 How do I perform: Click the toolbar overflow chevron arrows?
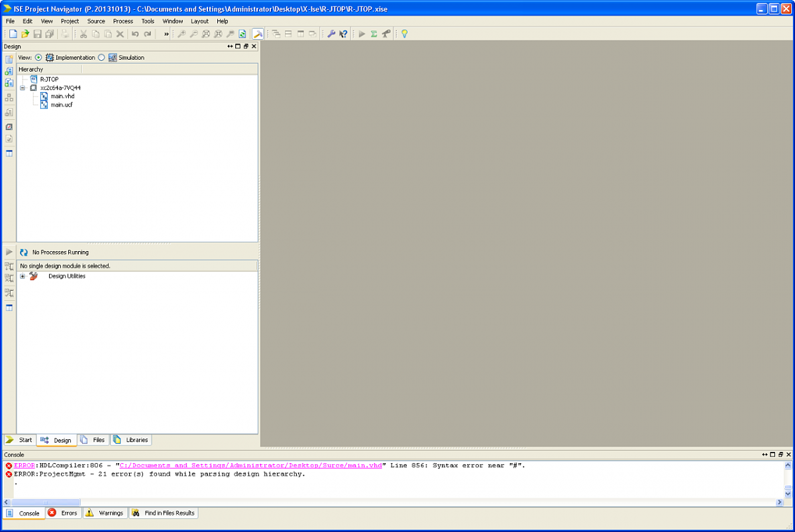(166, 33)
